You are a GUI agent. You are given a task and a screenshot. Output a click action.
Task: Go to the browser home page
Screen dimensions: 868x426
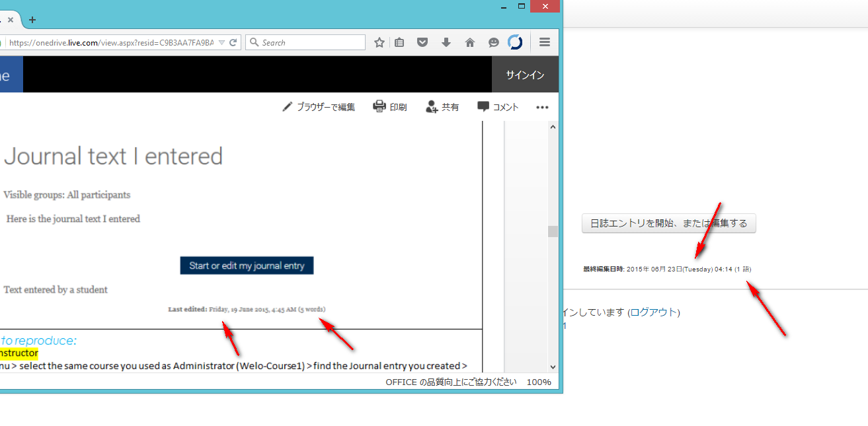click(x=470, y=42)
